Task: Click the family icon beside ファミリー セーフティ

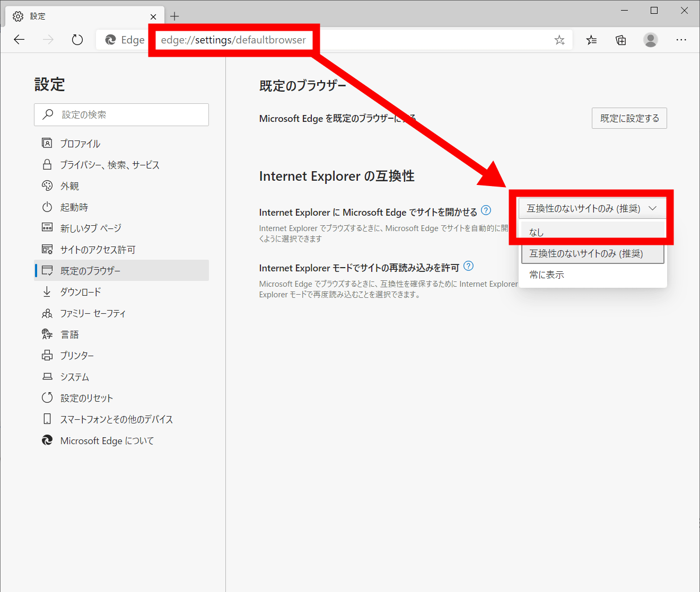Action: [47, 313]
